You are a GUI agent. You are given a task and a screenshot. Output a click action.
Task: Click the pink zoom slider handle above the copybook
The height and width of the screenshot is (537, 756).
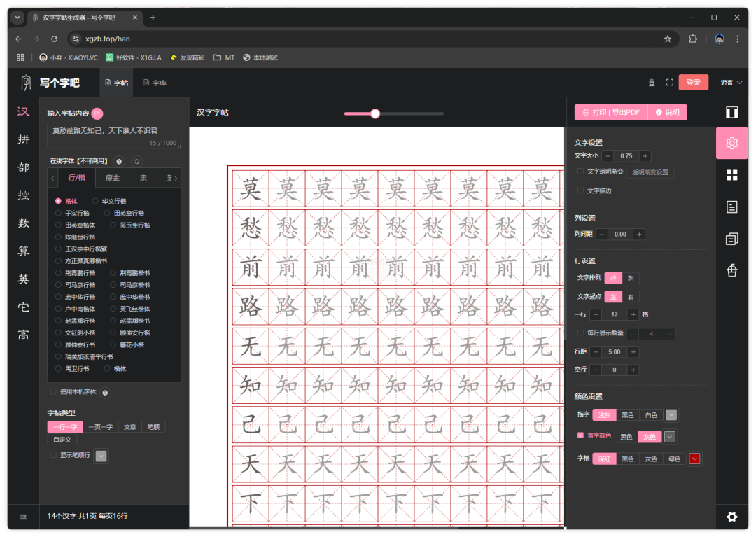tap(375, 113)
